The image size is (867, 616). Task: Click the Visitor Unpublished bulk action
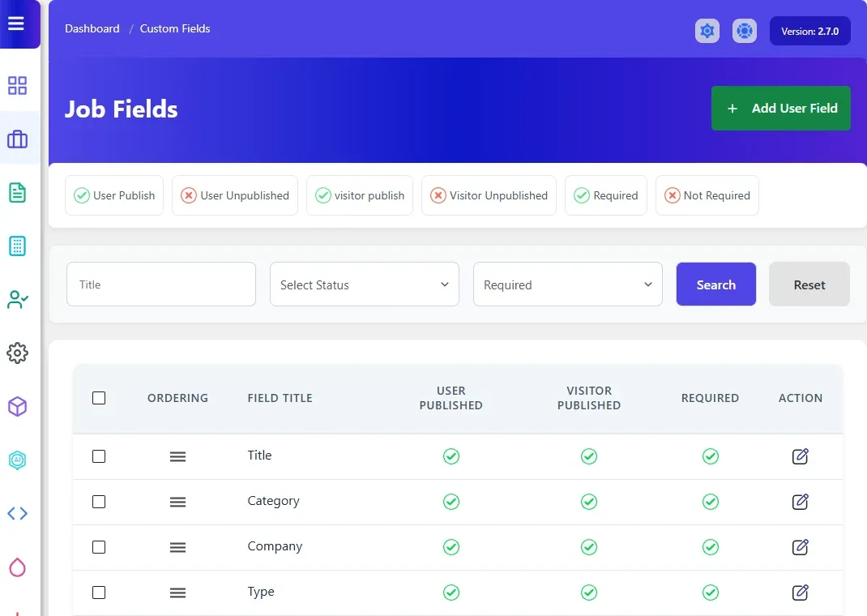pyautogui.click(x=489, y=195)
